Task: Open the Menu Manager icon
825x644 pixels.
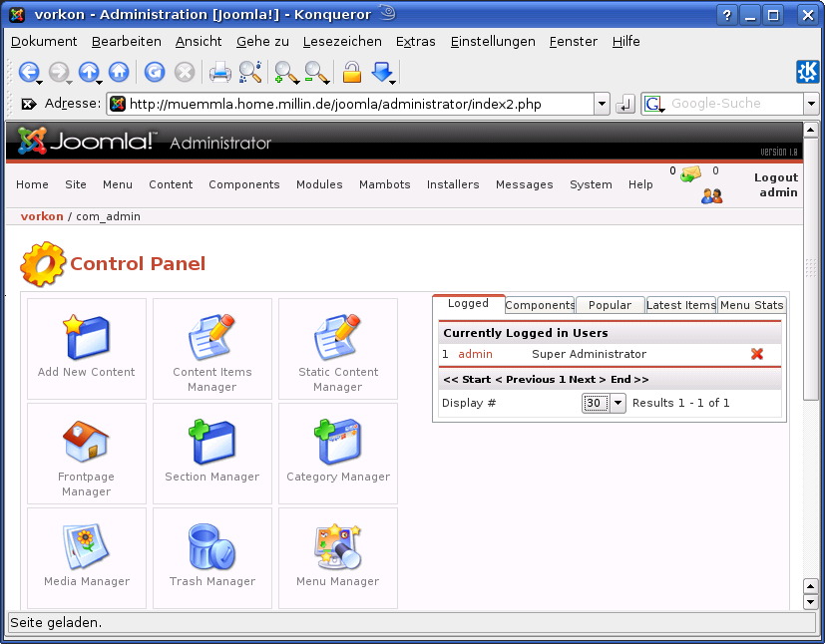Action: coord(338,546)
